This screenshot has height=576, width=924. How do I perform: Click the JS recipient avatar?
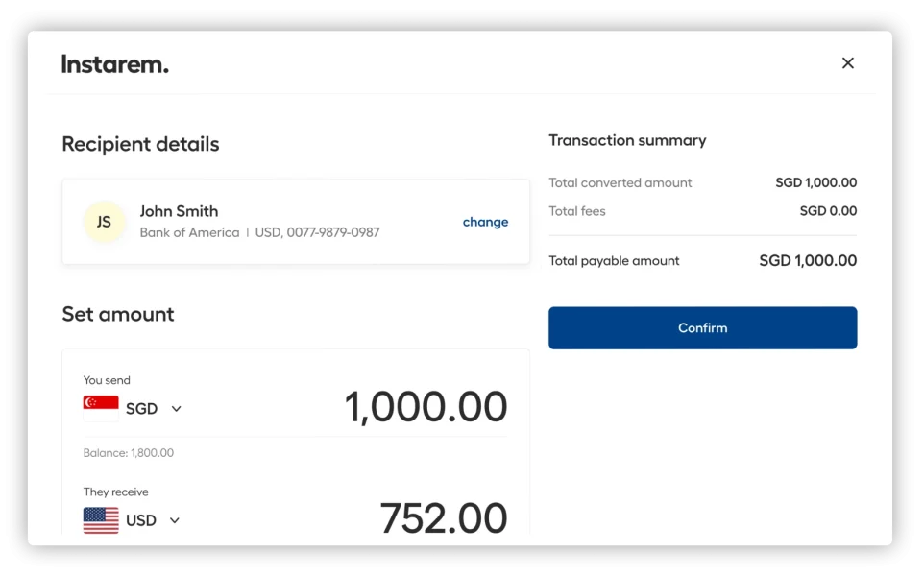coord(105,221)
